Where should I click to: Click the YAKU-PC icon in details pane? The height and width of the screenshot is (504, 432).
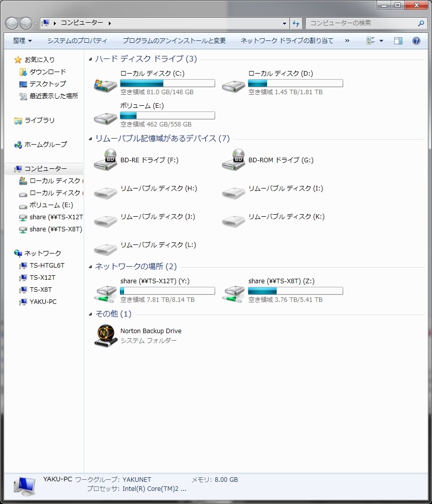tap(24, 486)
